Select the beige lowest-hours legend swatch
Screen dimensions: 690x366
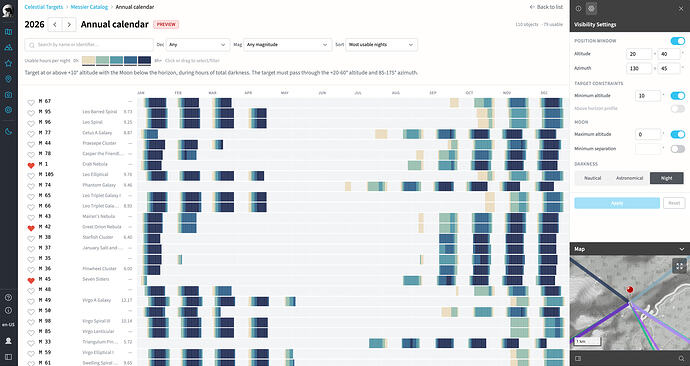(88, 60)
